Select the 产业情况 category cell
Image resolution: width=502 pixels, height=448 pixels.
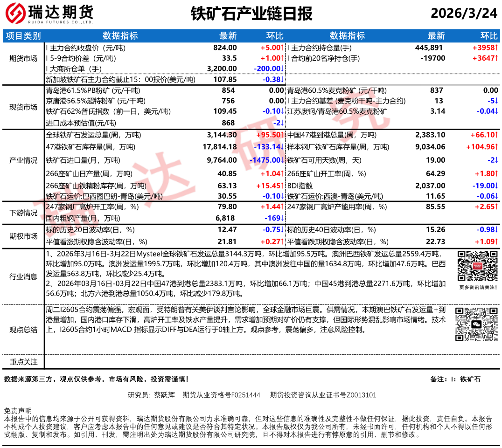coord(23,160)
